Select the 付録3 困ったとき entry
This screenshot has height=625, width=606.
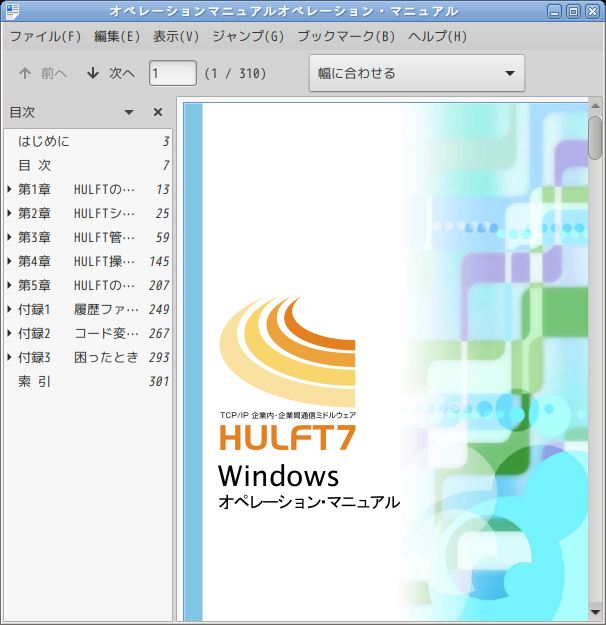(x=89, y=357)
